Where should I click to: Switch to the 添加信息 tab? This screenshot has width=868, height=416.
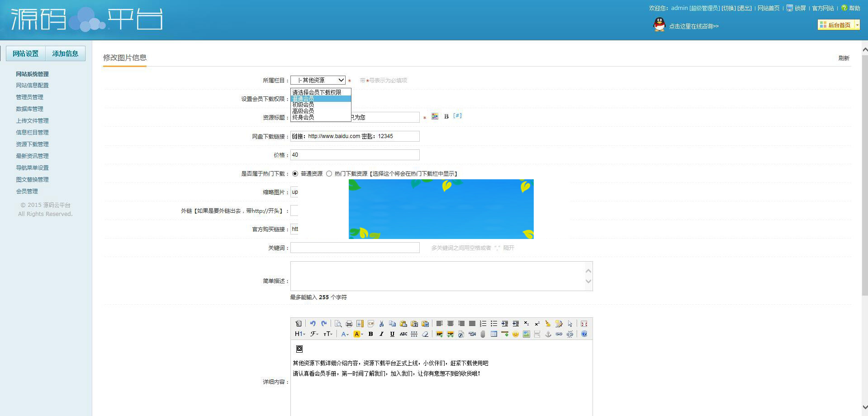click(x=65, y=53)
